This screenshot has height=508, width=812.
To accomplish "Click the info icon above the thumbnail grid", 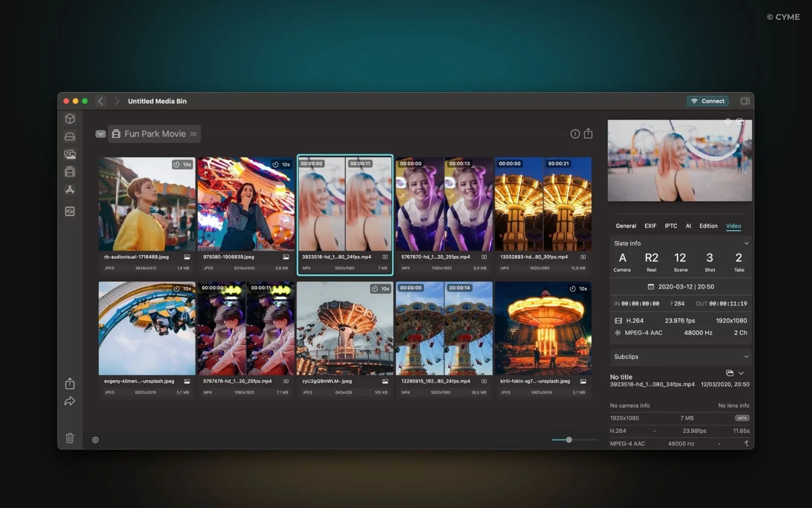I will pyautogui.click(x=575, y=134).
